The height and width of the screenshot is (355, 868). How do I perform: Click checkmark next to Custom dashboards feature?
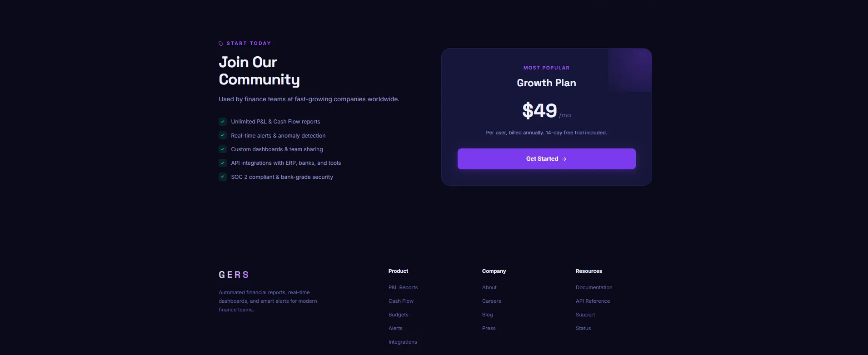tap(223, 149)
